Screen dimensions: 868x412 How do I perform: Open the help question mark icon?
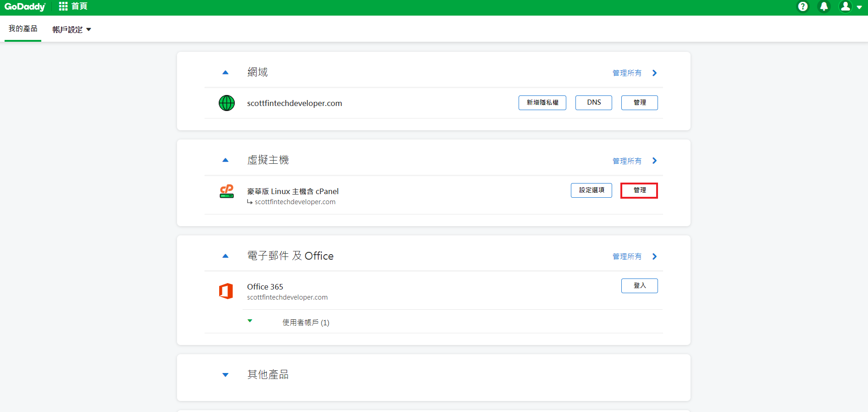click(803, 6)
